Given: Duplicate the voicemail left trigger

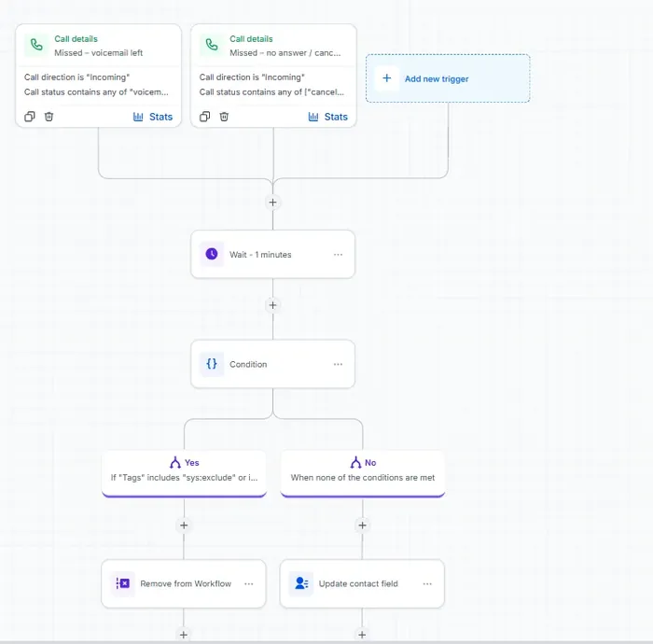Looking at the screenshot, I should [x=30, y=117].
